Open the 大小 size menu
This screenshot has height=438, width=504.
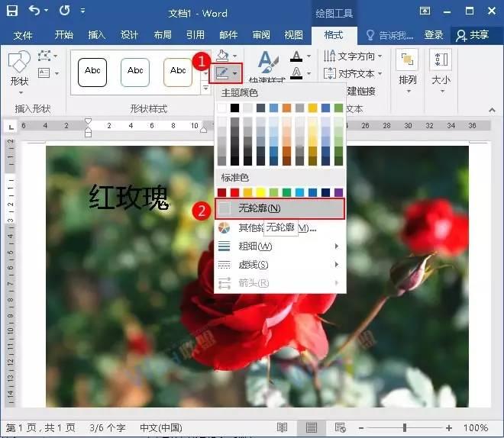441,71
